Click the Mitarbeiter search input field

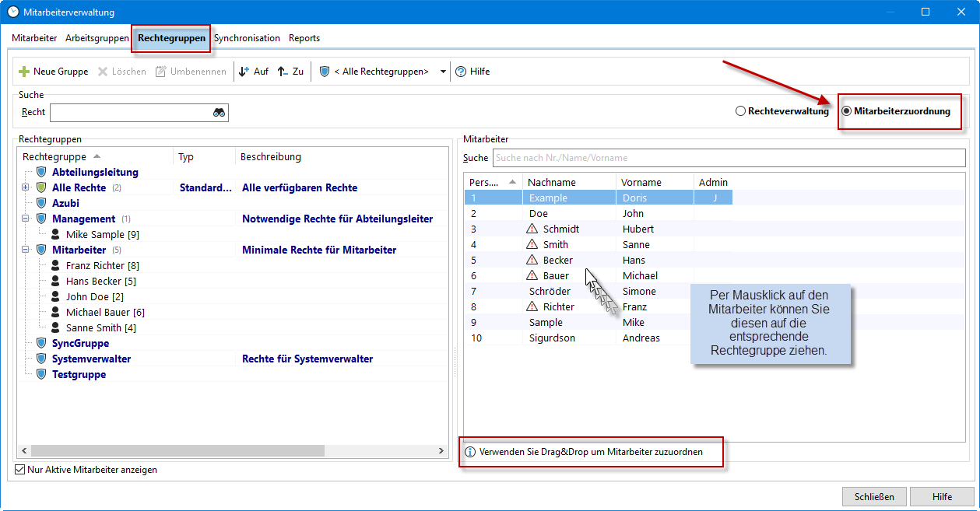point(729,158)
